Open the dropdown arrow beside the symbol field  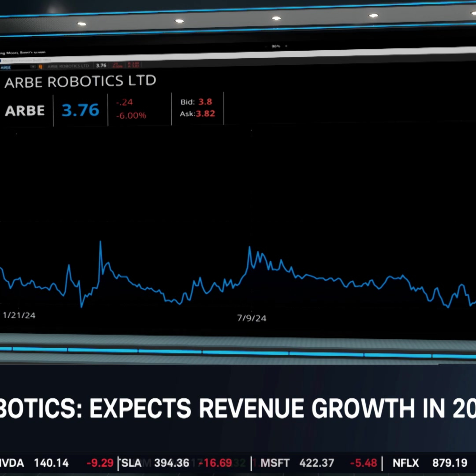pos(33,67)
